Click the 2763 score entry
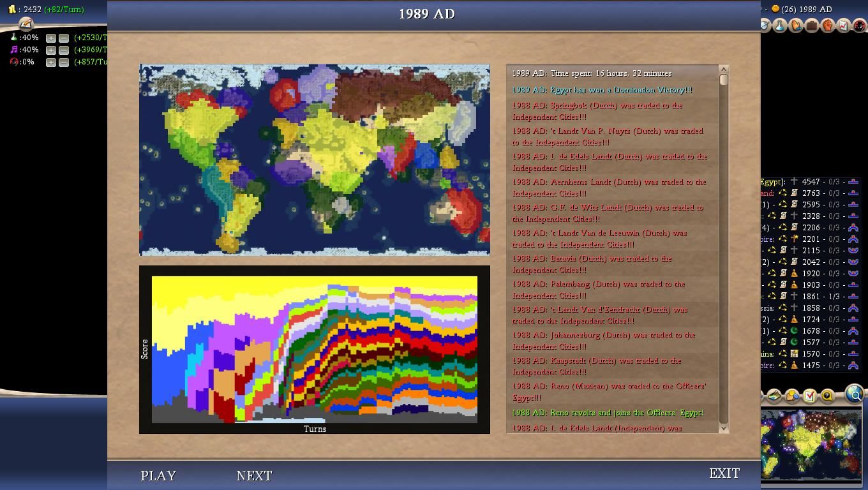Viewport: 868px width, 490px height. click(x=811, y=193)
